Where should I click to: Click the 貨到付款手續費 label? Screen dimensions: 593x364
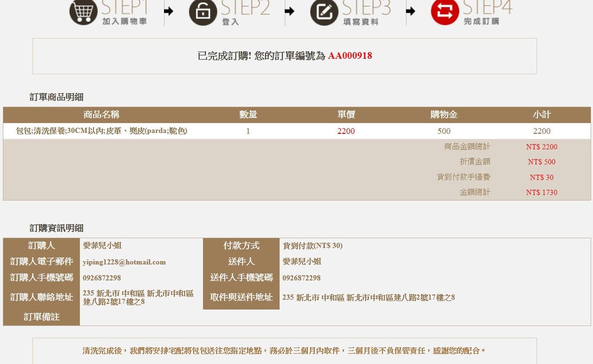[x=464, y=177]
